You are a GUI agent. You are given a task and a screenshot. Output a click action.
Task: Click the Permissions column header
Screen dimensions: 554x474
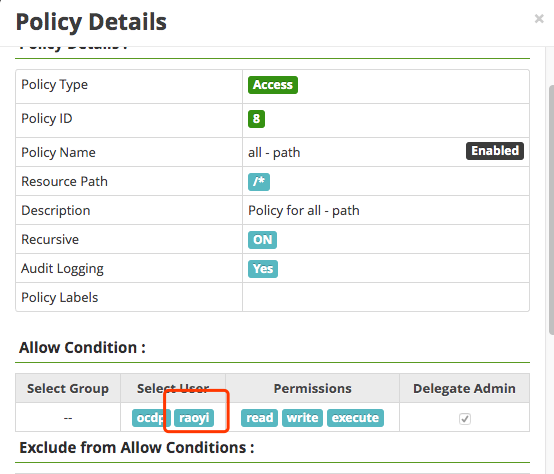point(313,388)
